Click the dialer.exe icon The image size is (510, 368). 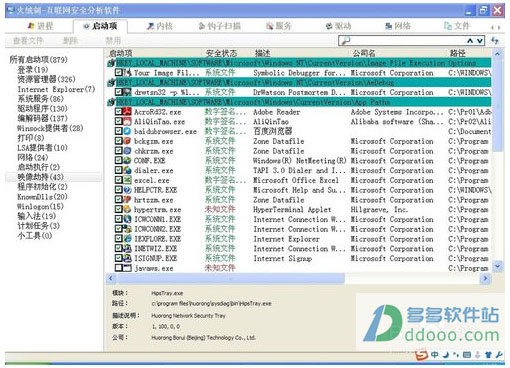pos(127,170)
